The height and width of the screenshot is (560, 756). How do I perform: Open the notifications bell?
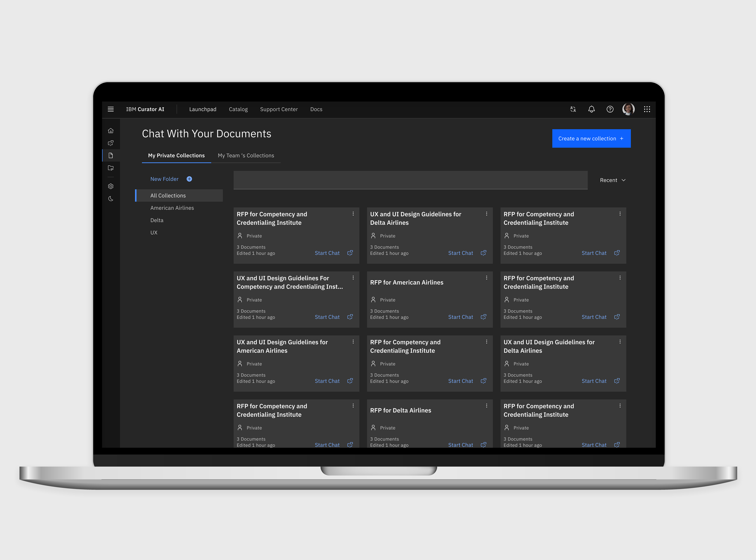592,109
